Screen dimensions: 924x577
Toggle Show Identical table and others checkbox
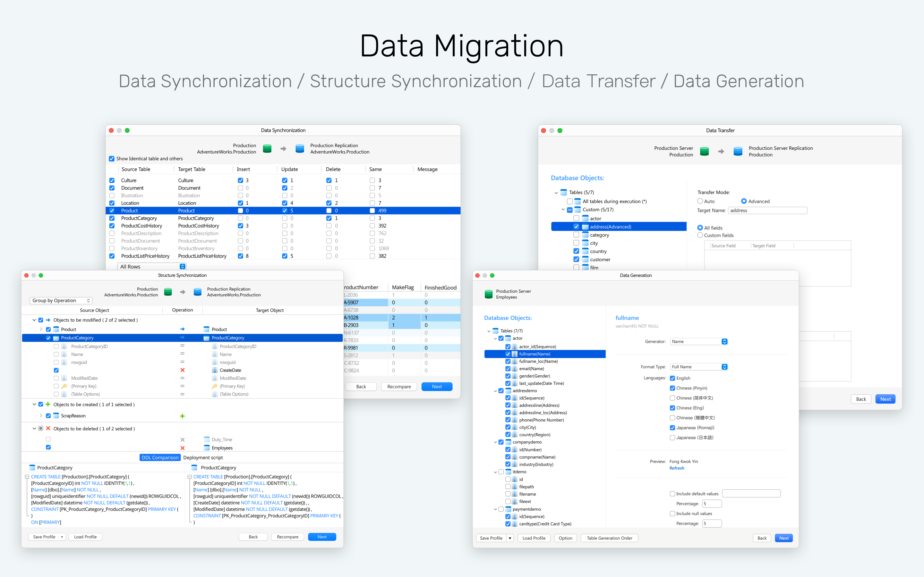point(112,159)
